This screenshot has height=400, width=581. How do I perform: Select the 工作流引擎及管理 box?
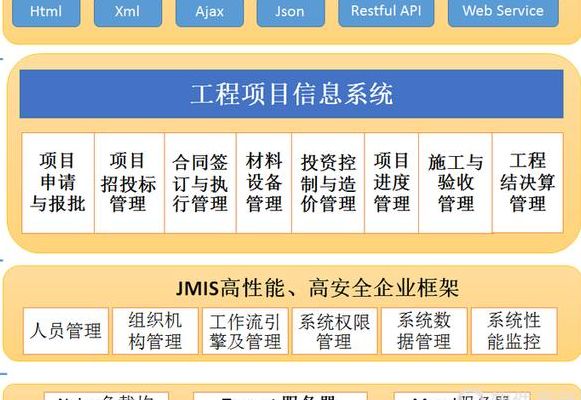tap(245, 331)
